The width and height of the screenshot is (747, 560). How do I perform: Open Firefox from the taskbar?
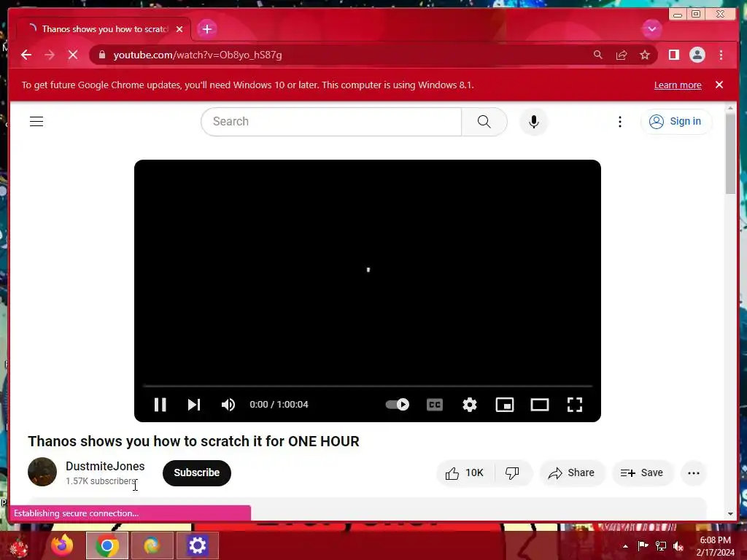62,545
